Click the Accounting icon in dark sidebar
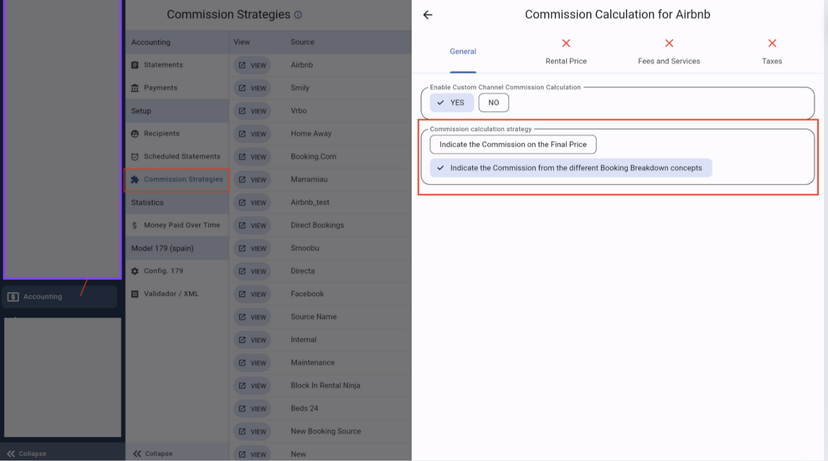This screenshot has height=461, width=828. 13,297
